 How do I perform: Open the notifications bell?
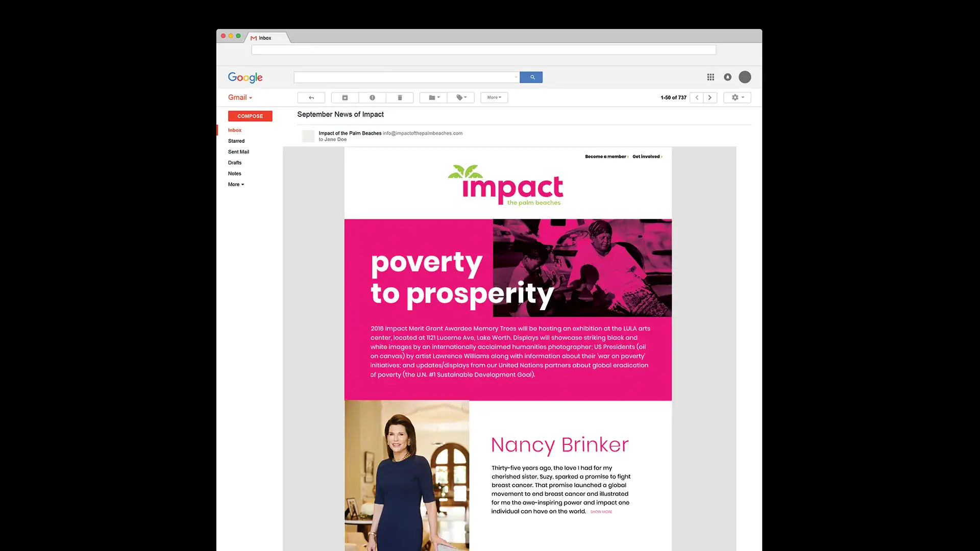click(727, 77)
